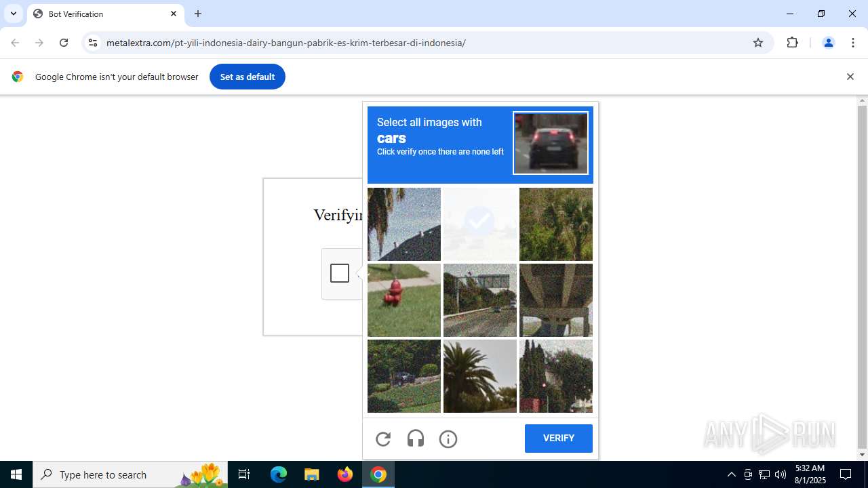Open the Chrome profile avatar
This screenshot has height=488, width=868.
pos(828,43)
